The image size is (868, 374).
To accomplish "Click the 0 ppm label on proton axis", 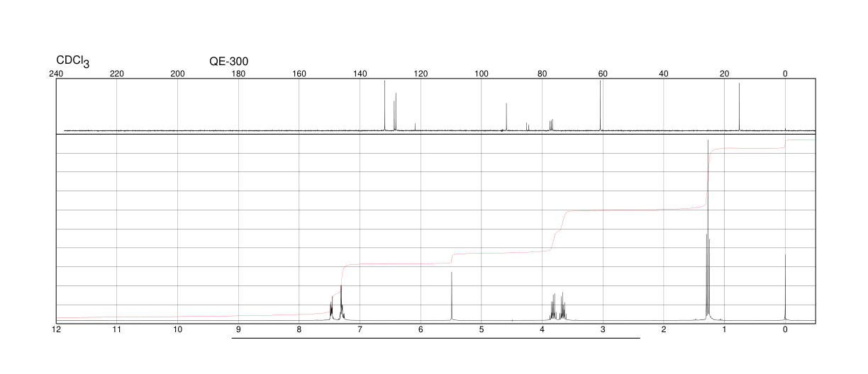I will 785,330.
